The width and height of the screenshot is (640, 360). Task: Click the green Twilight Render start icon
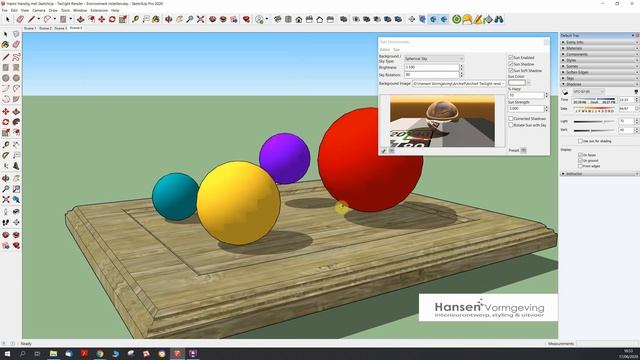click(x=457, y=19)
